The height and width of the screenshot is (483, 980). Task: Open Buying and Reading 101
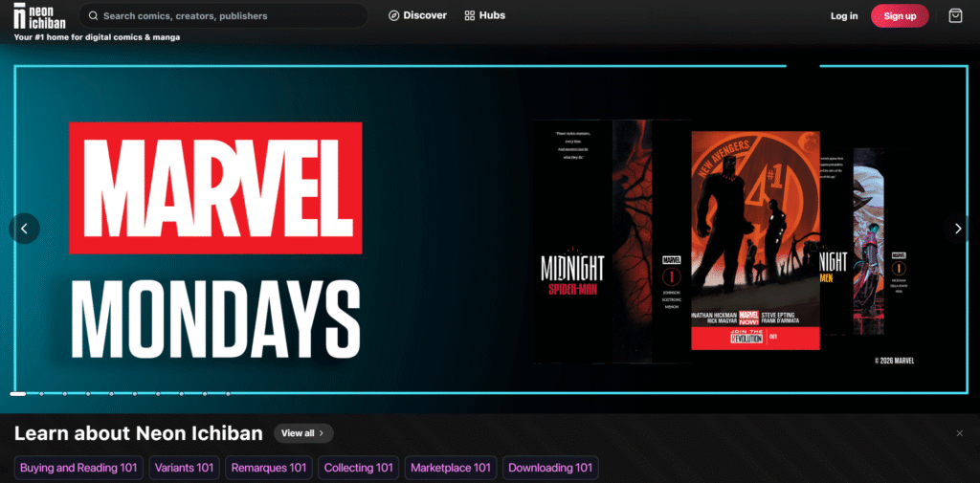point(78,468)
